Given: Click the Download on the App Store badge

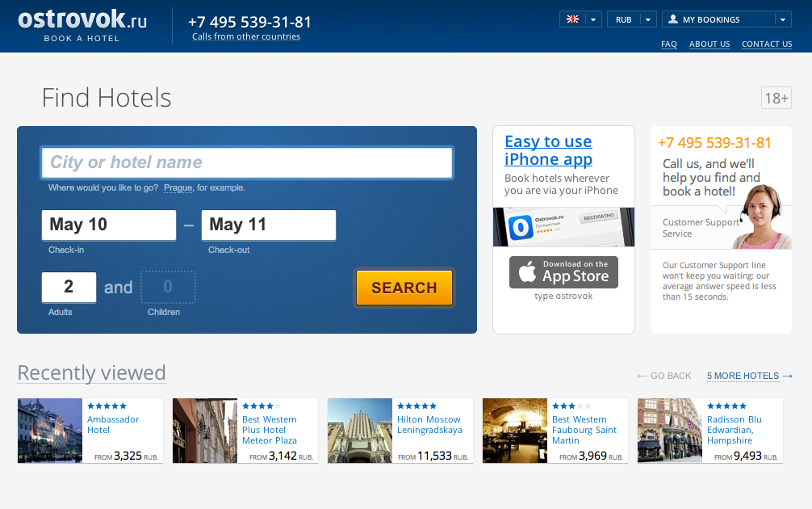Looking at the screenshot, I should point(563,272).
